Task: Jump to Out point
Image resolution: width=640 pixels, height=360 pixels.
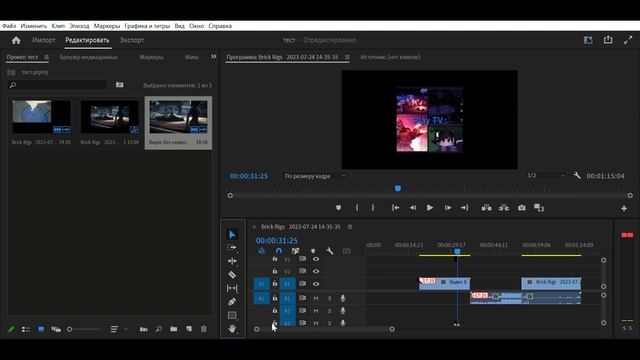Action: (x=464, y=208)
